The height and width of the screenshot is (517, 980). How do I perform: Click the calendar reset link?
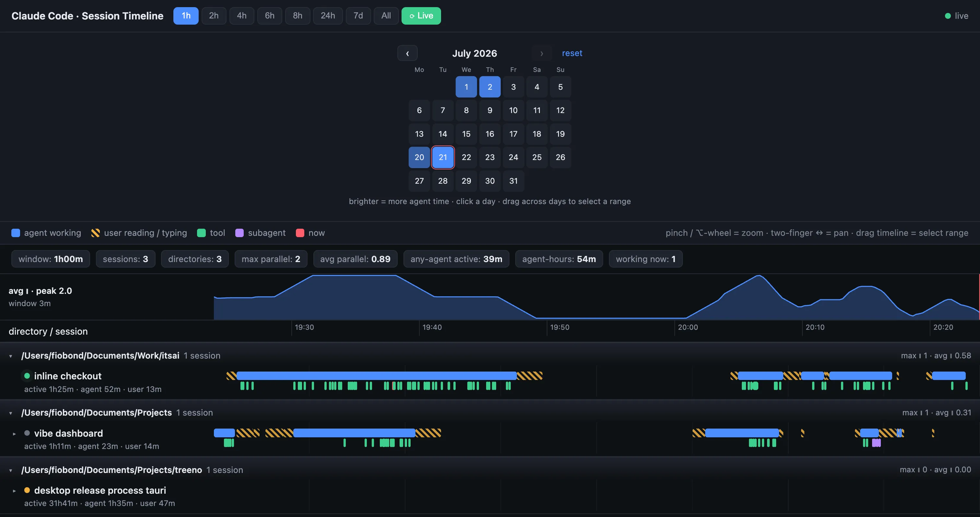572,53
